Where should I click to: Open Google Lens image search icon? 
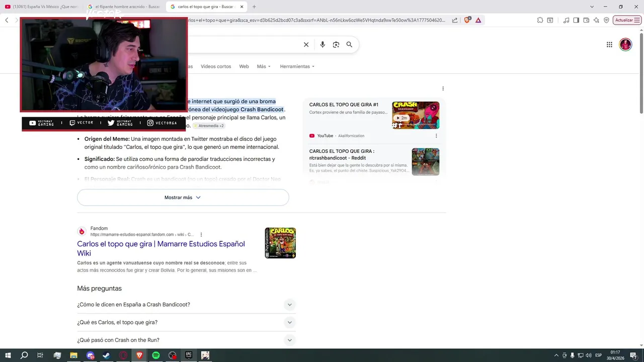(336, 45)
